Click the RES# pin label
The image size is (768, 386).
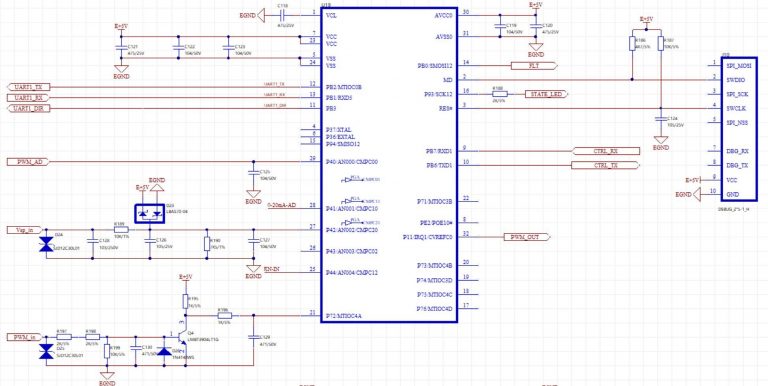pyautogui.click(x=446, y=108)
